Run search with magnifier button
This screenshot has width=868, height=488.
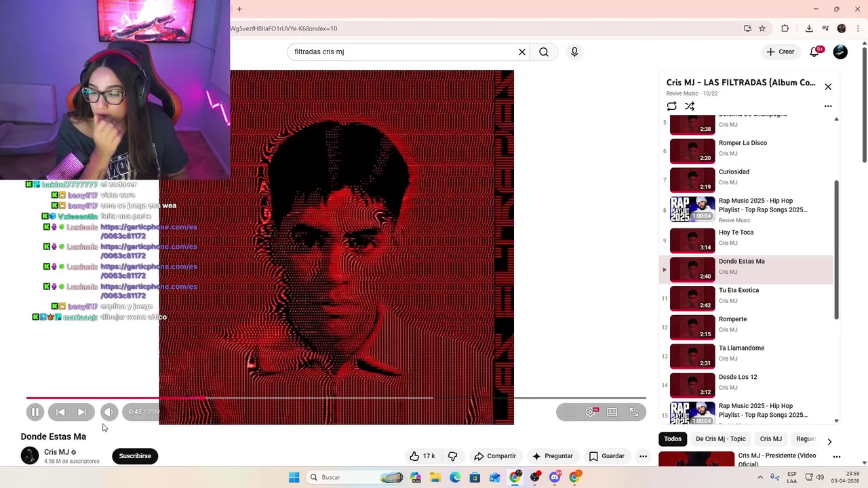point(544,52)
